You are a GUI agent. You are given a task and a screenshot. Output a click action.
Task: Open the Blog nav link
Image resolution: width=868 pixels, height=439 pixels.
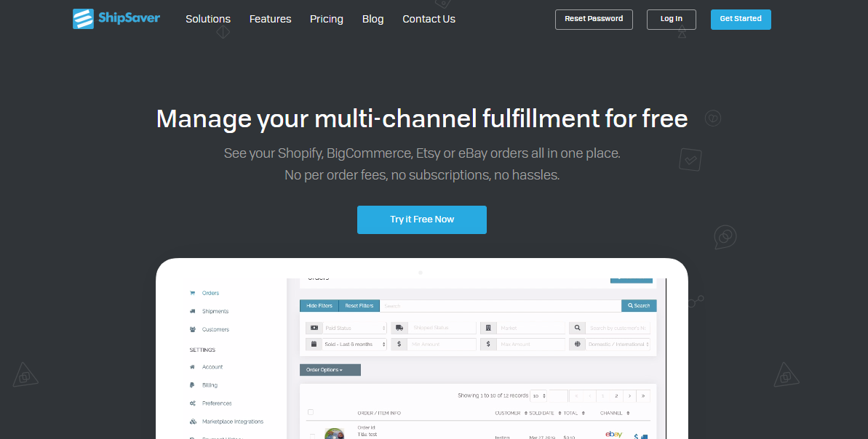(x=373, y=19)
